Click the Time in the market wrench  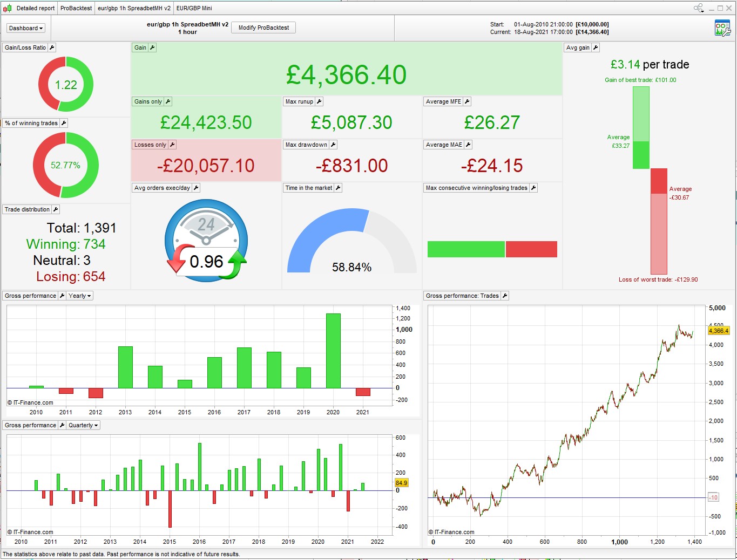pos(338,188)
